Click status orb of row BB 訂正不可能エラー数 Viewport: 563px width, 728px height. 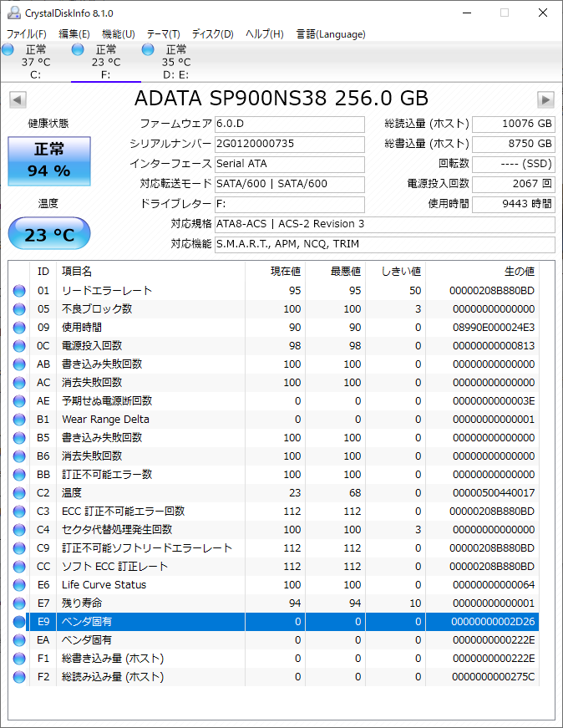tap(19, 475)
